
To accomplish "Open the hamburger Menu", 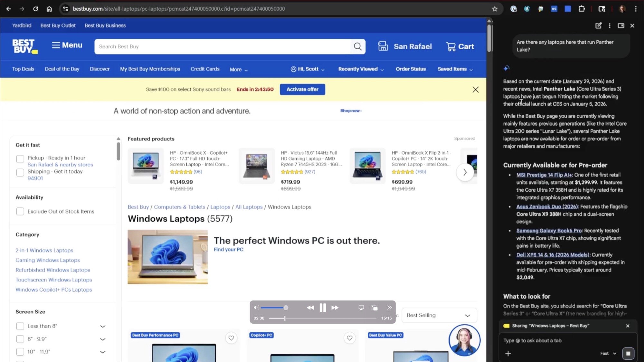I will (67, 45).
